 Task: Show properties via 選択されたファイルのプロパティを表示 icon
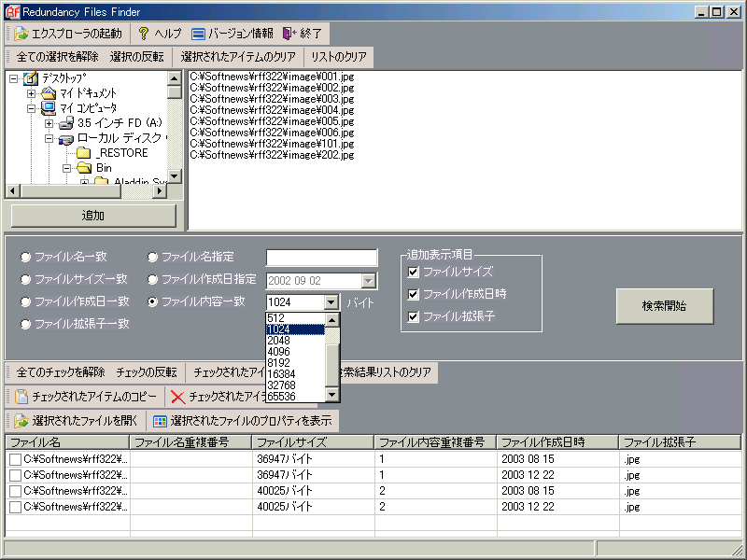pos(160,421)
